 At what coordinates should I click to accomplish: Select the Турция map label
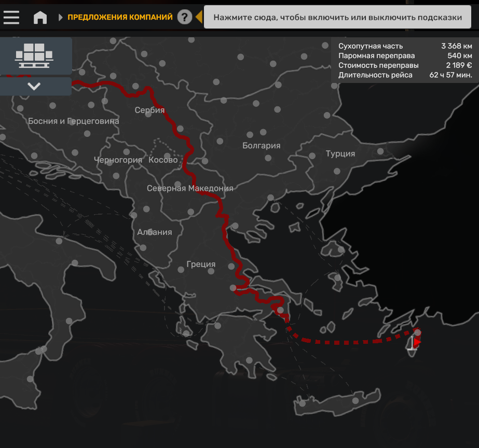click(340, 153)
